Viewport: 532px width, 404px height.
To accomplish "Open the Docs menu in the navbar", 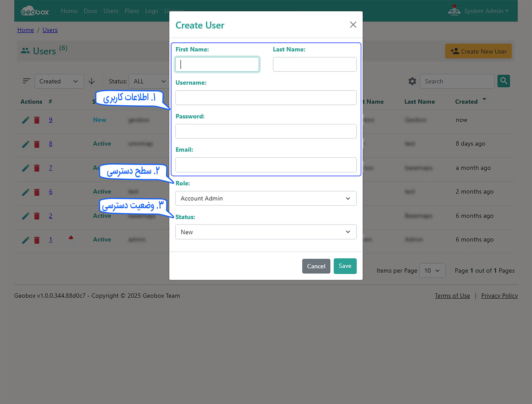I will tap(90, 11).
